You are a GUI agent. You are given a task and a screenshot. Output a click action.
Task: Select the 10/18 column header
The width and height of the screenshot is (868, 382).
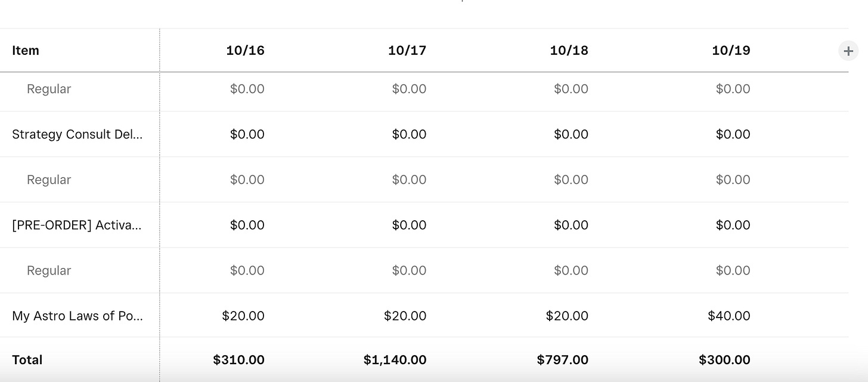click(569, 51)
